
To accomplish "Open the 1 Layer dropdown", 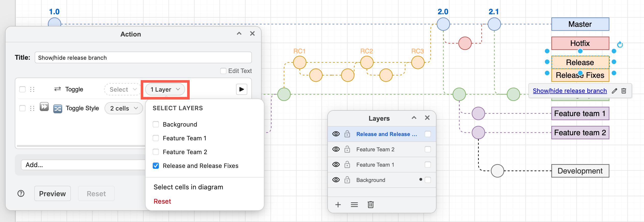I will pyautogui.click(x=165, y=89).
